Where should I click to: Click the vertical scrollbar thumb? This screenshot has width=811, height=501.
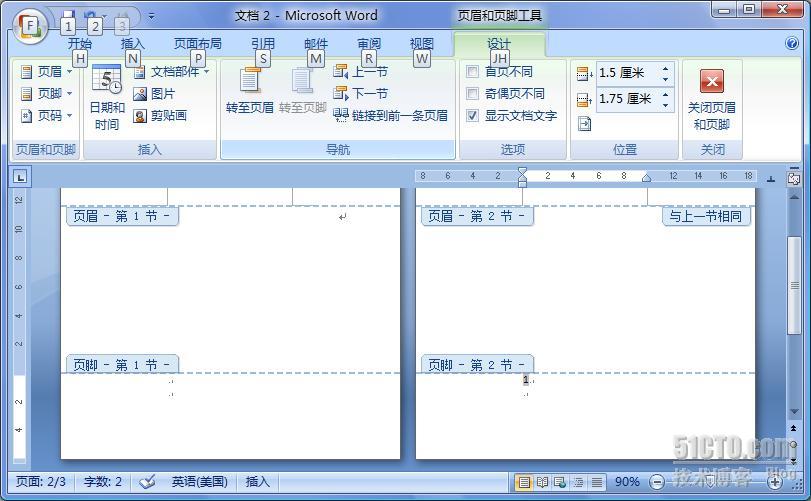[794, 285]
